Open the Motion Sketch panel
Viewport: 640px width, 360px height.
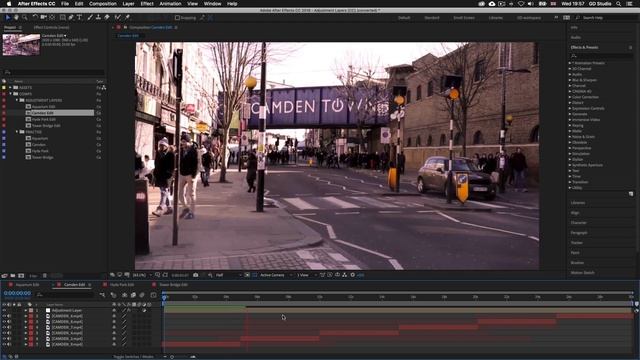[x=582, y=273]
